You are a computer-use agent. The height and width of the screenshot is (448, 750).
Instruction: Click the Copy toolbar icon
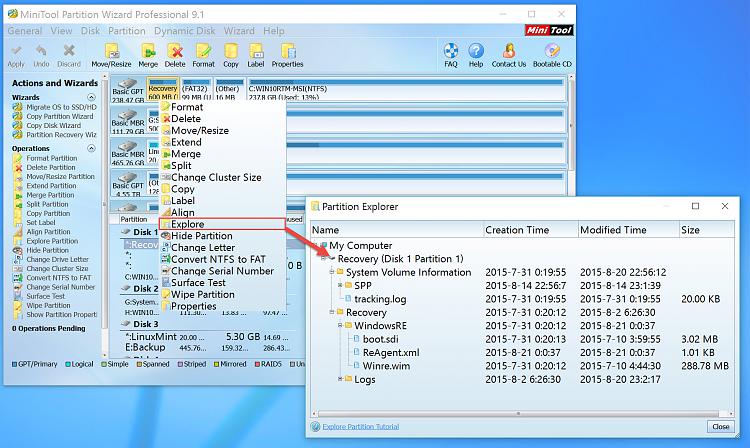click(x=231, y=55)
